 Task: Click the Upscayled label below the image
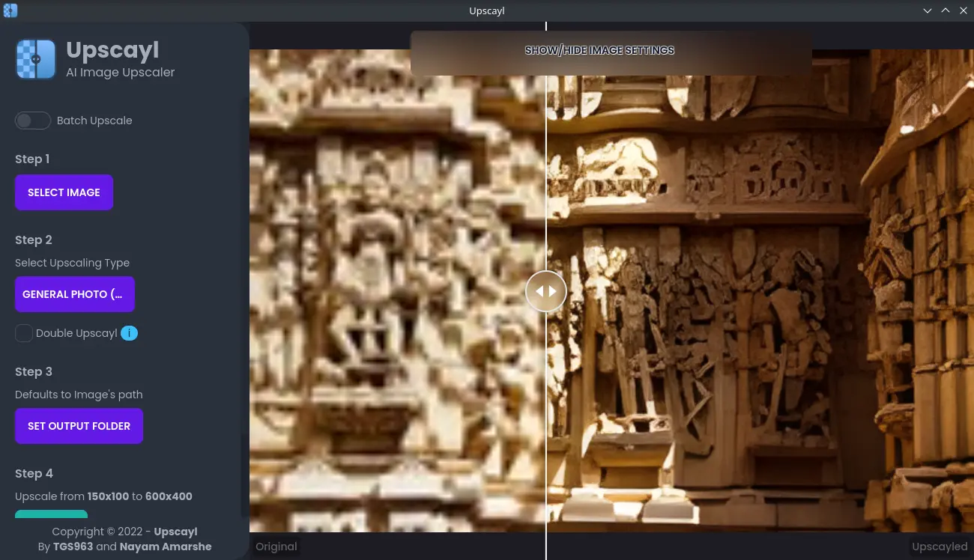tap(940, 547)
